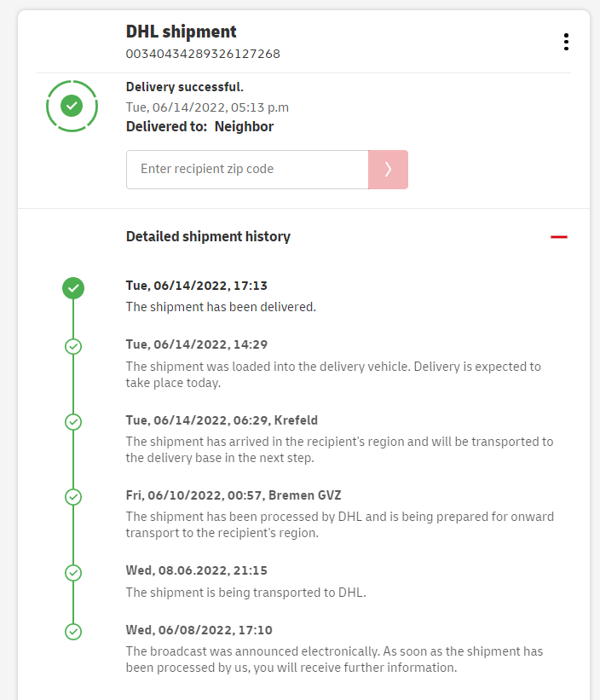
Task: Click the checkmark marker beside the Bremen GVZ event
Action: 73,496
